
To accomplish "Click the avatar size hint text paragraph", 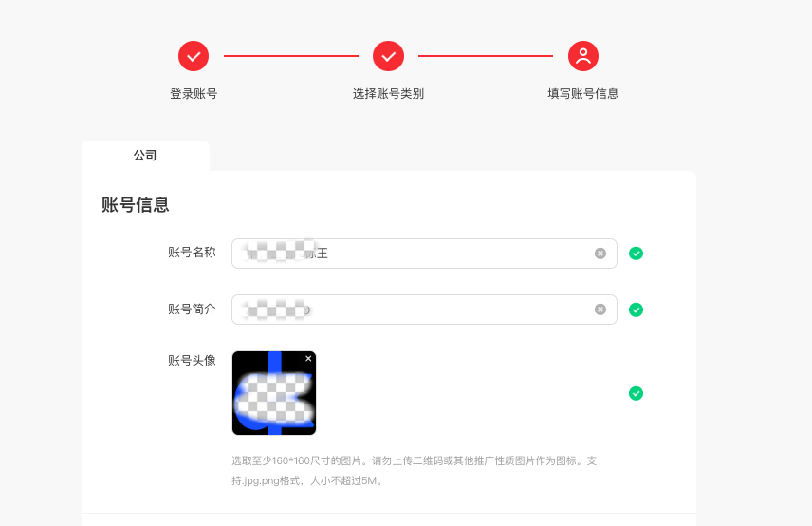I will click(415, 471).
